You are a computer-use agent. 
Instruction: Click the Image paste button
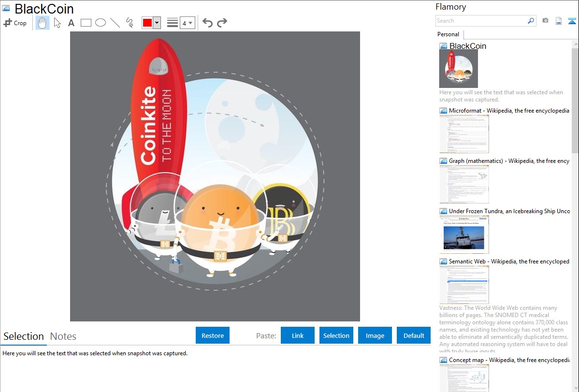point(375,335)
